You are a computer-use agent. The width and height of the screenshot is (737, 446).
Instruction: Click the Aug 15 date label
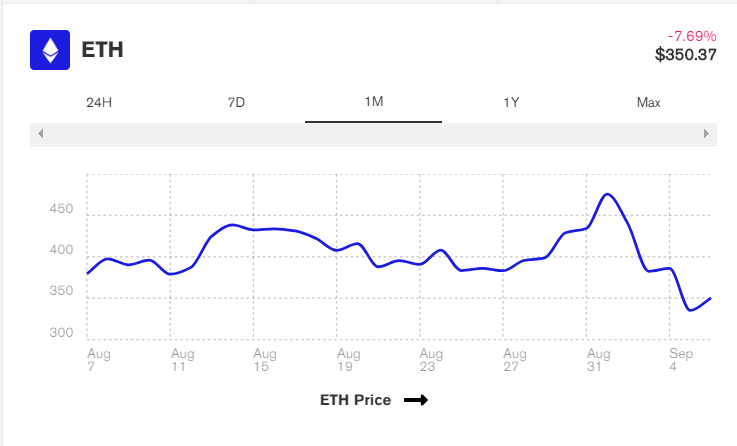[264, 360]
